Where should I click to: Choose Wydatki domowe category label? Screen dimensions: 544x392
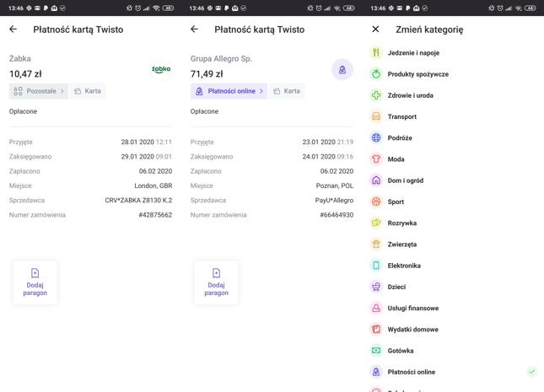[413, 330]
